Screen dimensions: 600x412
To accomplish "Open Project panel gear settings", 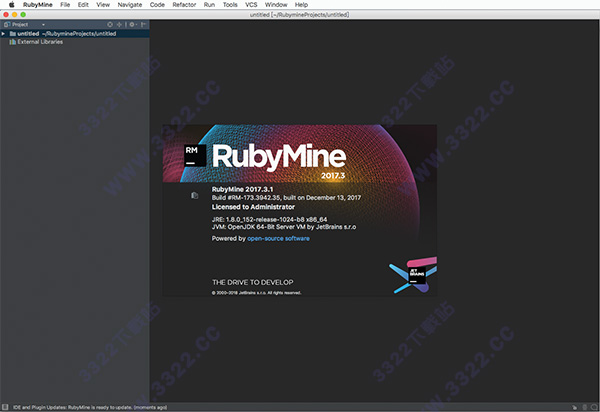I will (132, 24).
